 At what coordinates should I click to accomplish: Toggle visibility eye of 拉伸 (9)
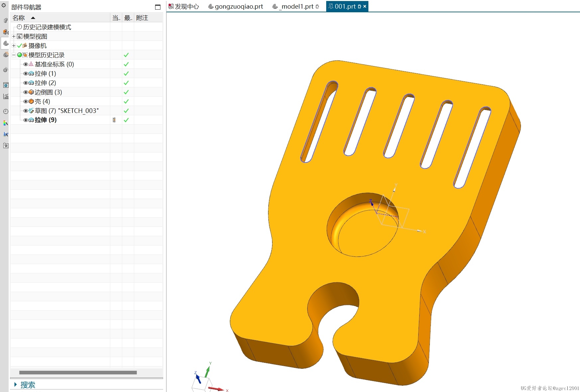(x=26, y=120)
